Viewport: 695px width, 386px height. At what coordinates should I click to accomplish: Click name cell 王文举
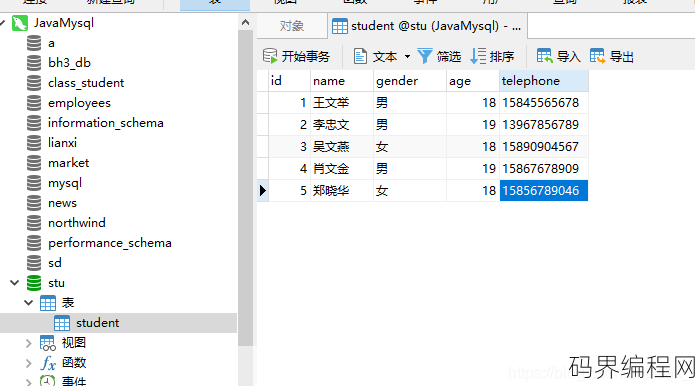tap(342, 103)
